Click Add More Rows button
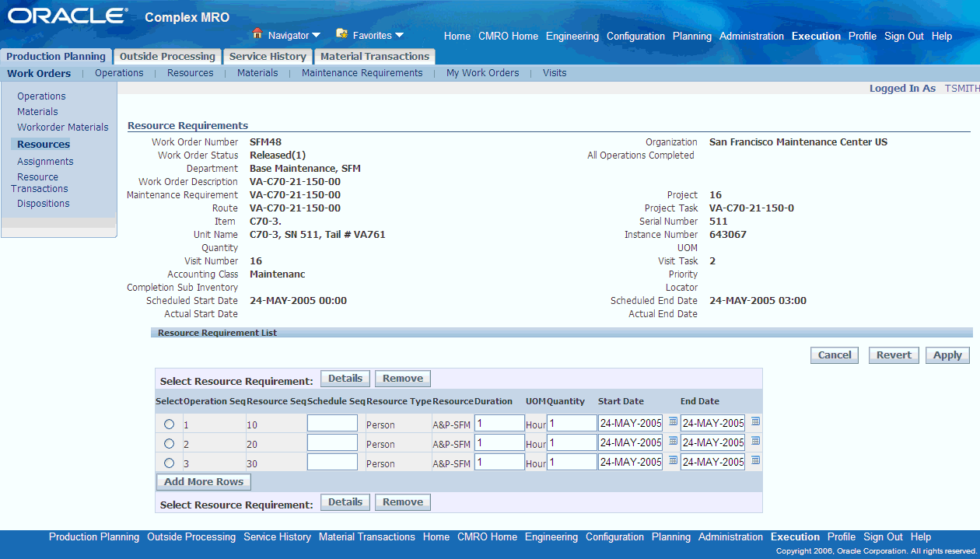 [204, 481]
